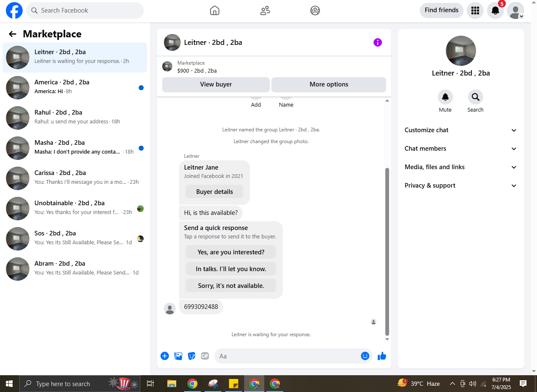The width and height of the screenshot is (537, 392).
Task: Send 'In talks. I'll let you know.'
Action: tap(231, 269)
